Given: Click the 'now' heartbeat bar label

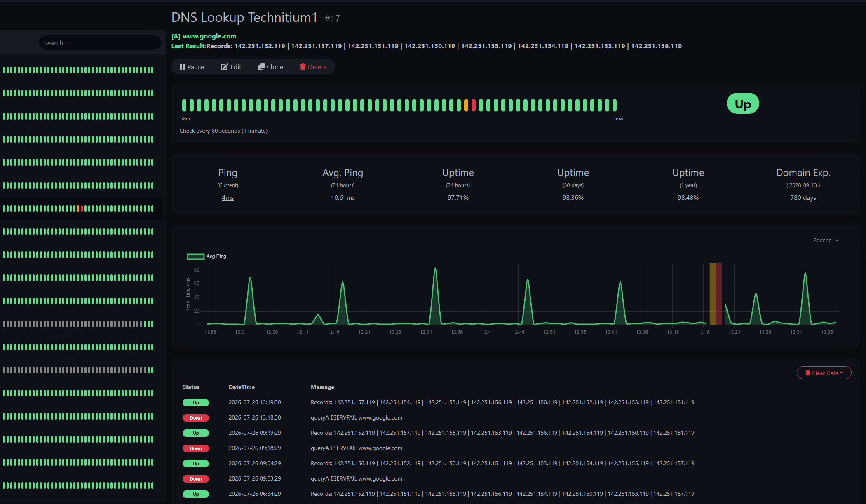Looking at the screenshot, I should click(x=619, y=119).
